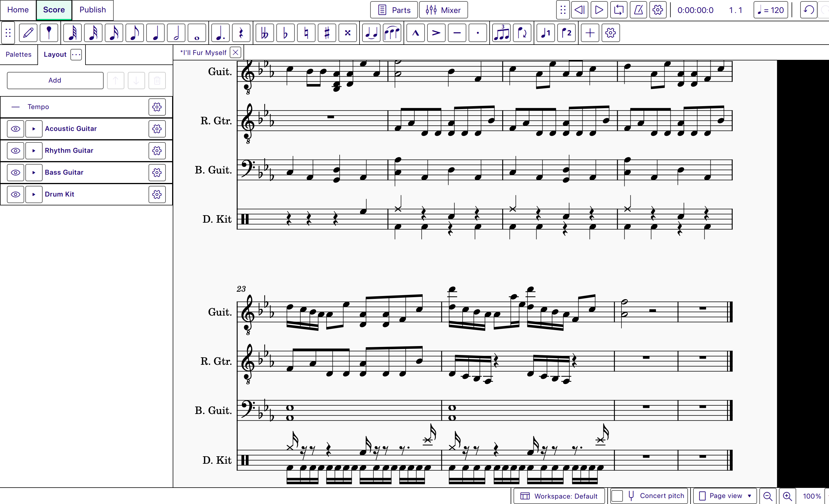Open the Publish tab
Screen dimensions: 829x504
[92, 10]
